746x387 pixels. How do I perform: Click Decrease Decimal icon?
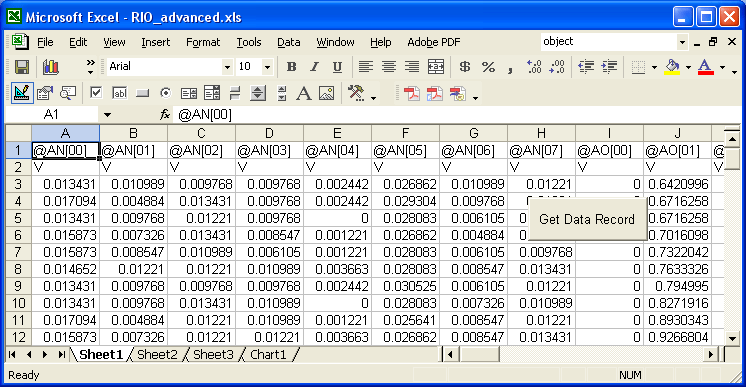coord(557,67)
